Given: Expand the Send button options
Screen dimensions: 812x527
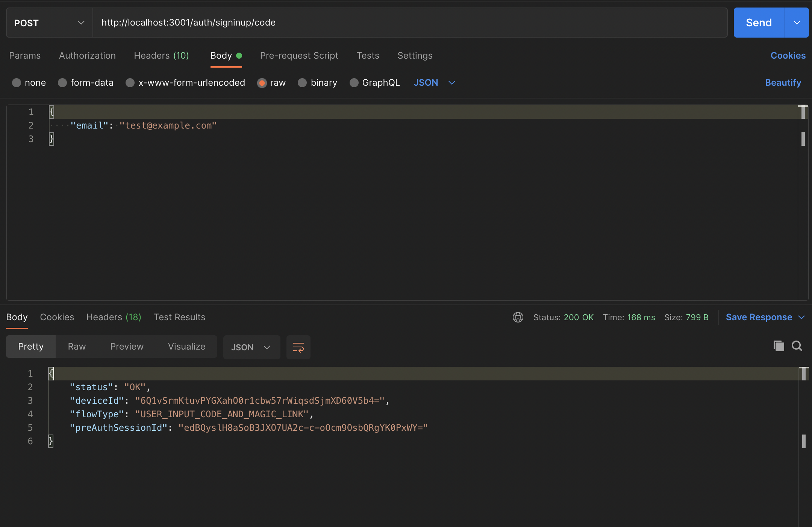Looking at the screenshot, I should pos(797,23).
